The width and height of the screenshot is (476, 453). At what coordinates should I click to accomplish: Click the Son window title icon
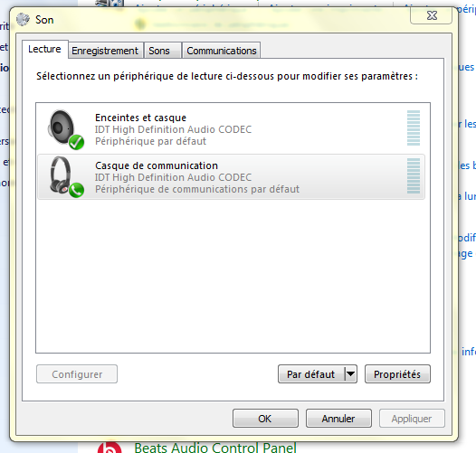click(23, 20)
